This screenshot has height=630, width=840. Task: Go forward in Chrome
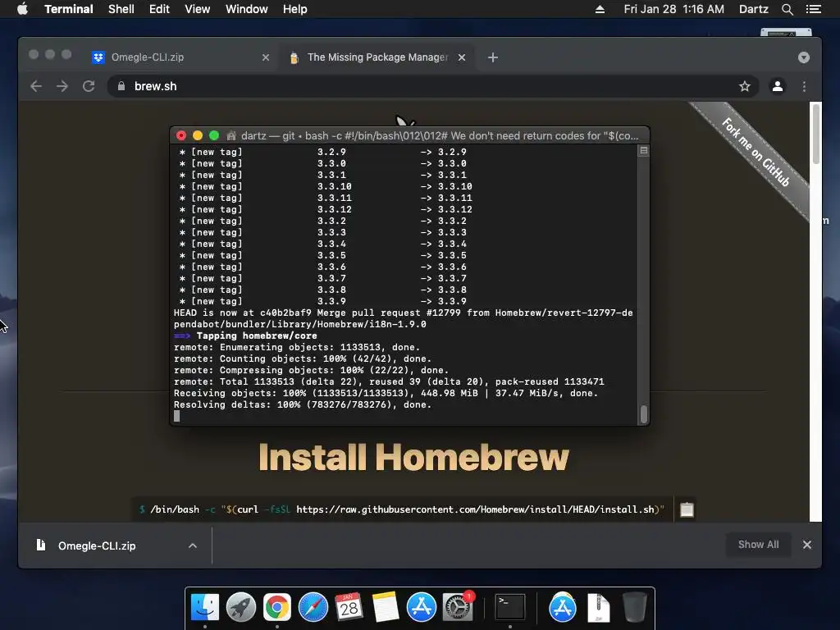[x=62, y=86]
